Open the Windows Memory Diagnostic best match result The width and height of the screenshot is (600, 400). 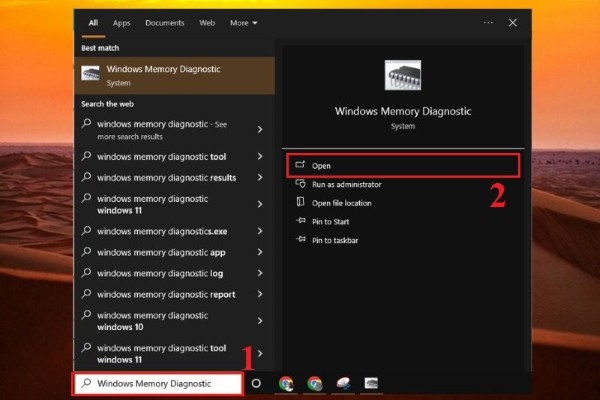(x=174, y=75)
